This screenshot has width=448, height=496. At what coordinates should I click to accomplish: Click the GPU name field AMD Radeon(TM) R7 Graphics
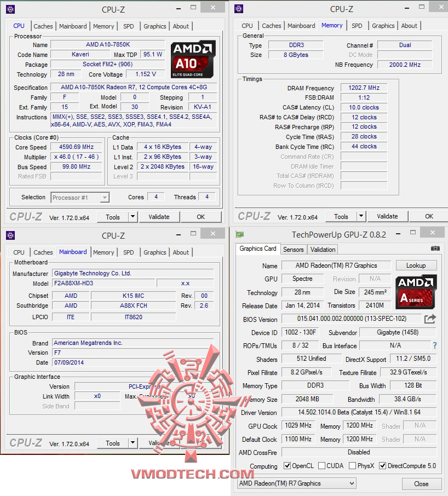point(336,266)
